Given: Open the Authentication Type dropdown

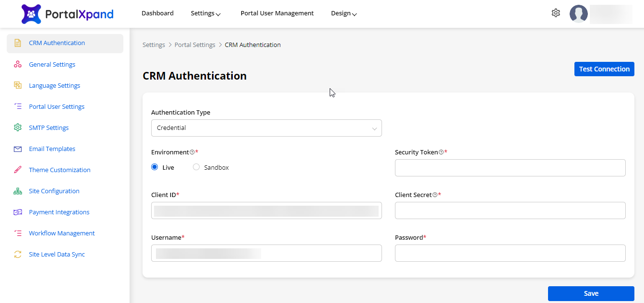Looking at the screenshot, I should pos(266,128).
